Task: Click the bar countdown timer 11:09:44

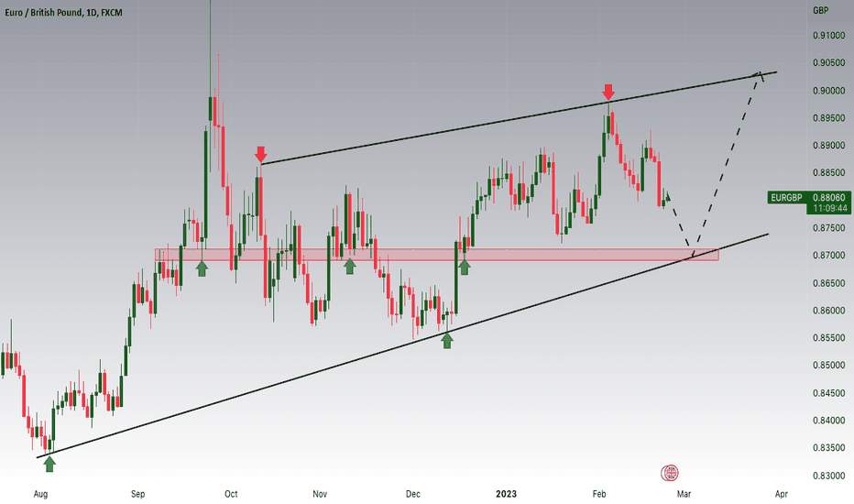Action: coord(830,208)
